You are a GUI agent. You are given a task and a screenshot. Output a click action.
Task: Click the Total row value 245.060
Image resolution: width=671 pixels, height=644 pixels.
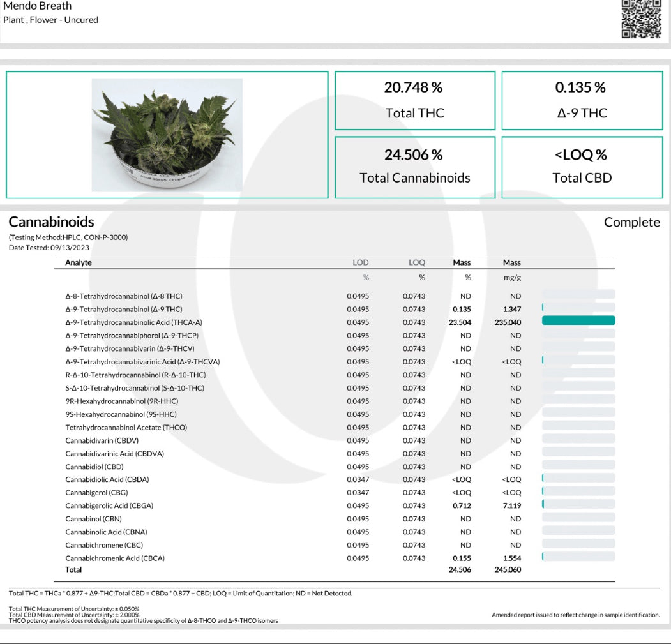[508, 569]
